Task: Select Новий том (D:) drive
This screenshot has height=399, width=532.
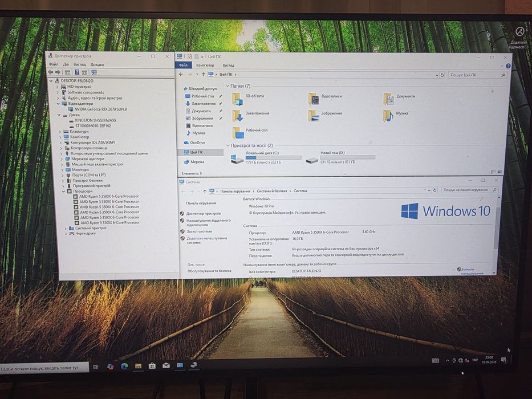Action: click(x=340, y=158)
